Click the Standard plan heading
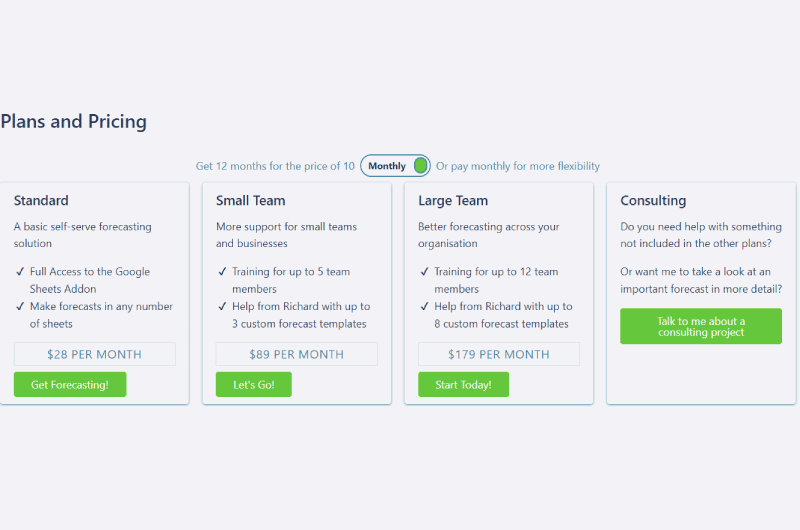 coord(41,200)
